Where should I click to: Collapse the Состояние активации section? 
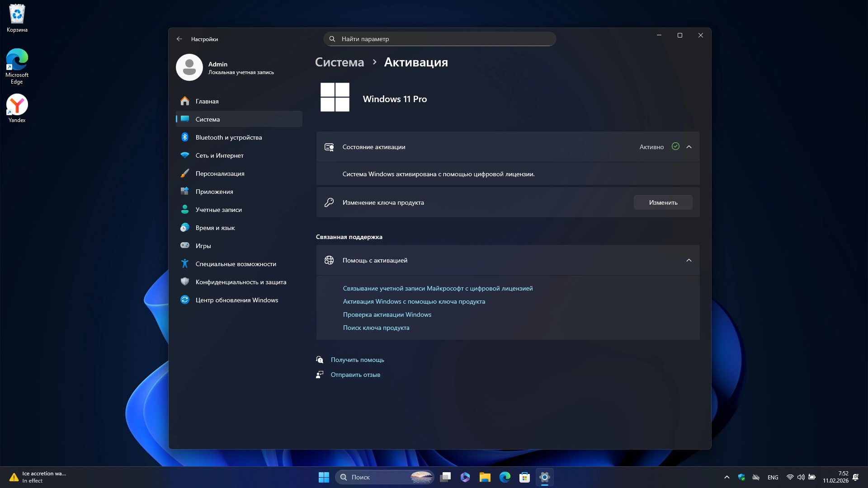tap(689, 147)
